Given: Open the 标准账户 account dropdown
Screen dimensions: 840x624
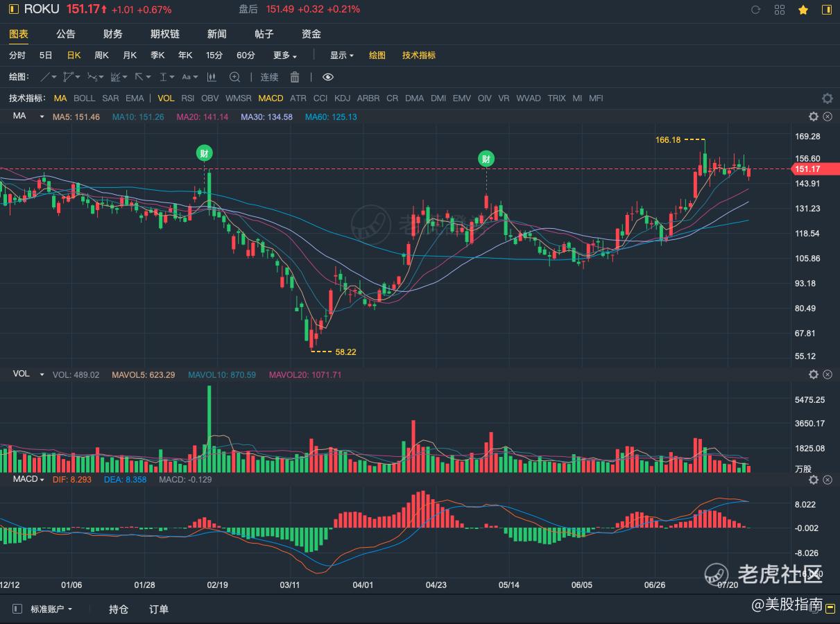Looking at the screenshot, I should 51,609.
